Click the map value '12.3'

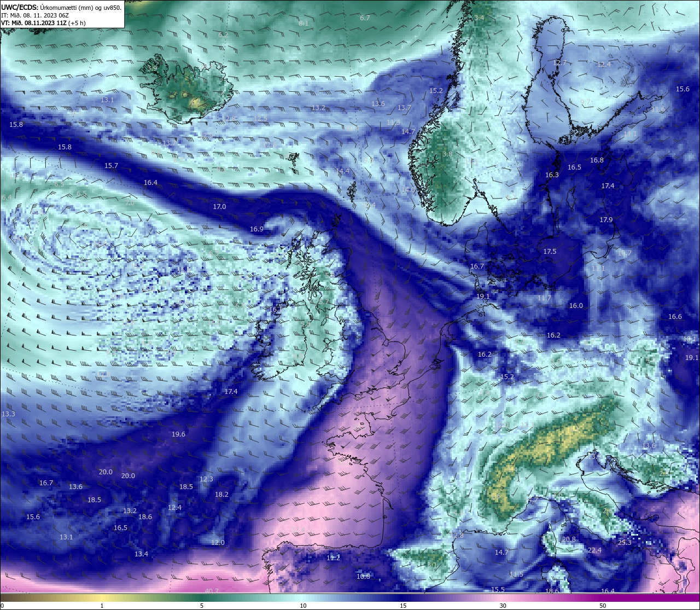point(206,479)
